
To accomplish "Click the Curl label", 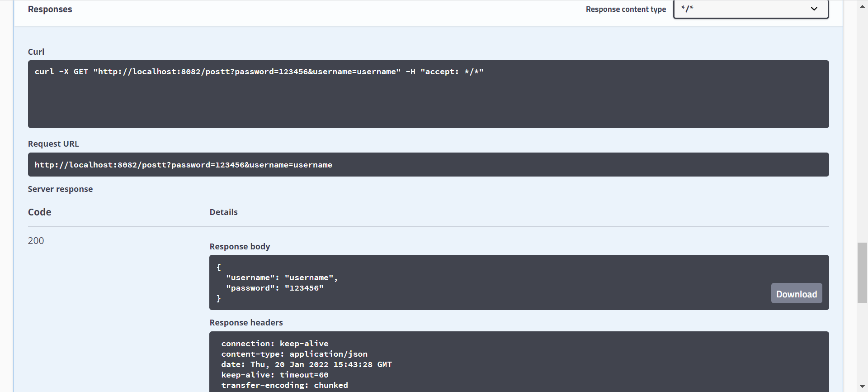I will 36,52.
